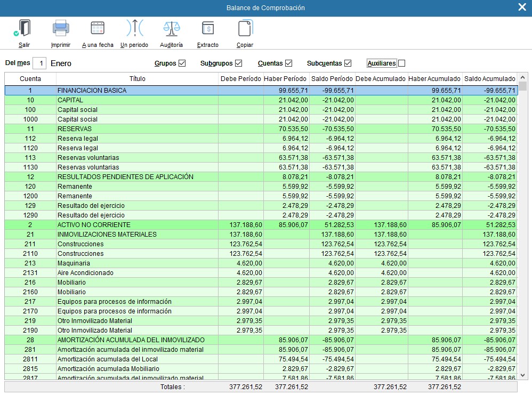Disable the Cuentas checkbox
Viewport: 532px width, 395px height.
pyautogui.click(x=289, y=63)
